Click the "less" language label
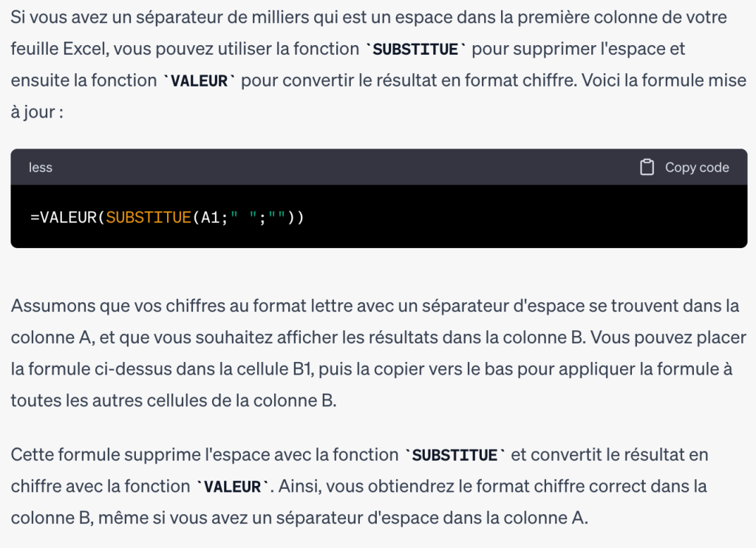The image size is (756, 548). 41,168
